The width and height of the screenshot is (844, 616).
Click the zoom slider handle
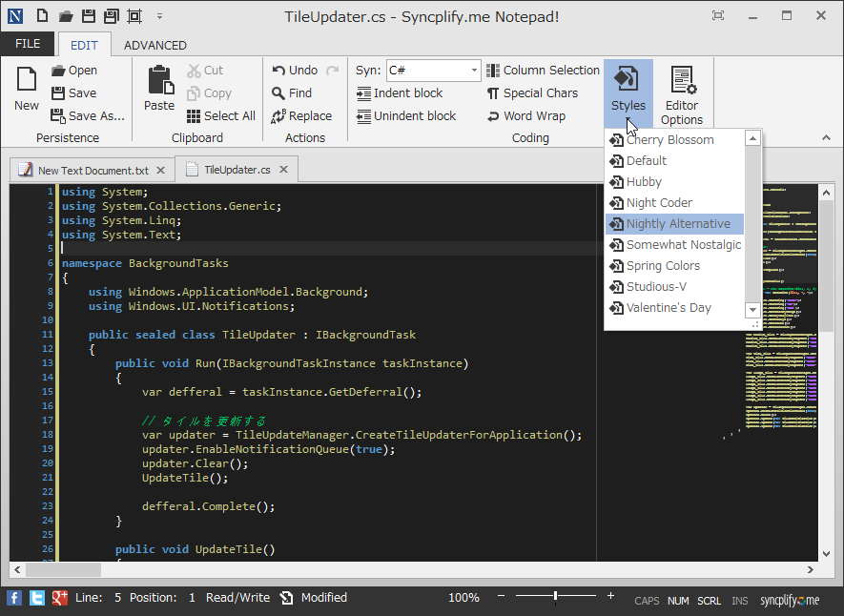(555, 597)
